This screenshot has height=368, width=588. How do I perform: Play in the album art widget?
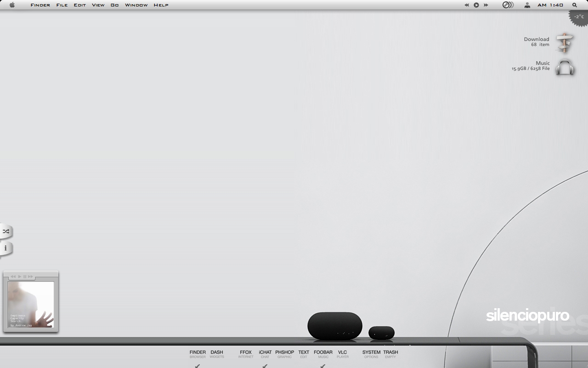coord(20,276)
